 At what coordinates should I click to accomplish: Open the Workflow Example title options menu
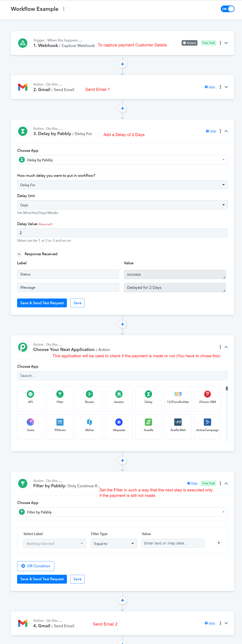64,9
